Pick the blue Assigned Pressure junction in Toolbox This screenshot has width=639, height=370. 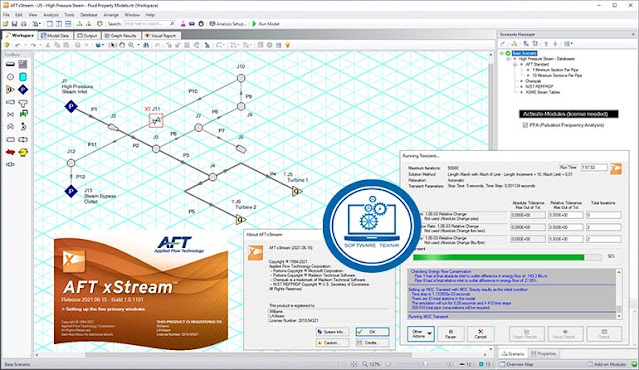point(23,89)
